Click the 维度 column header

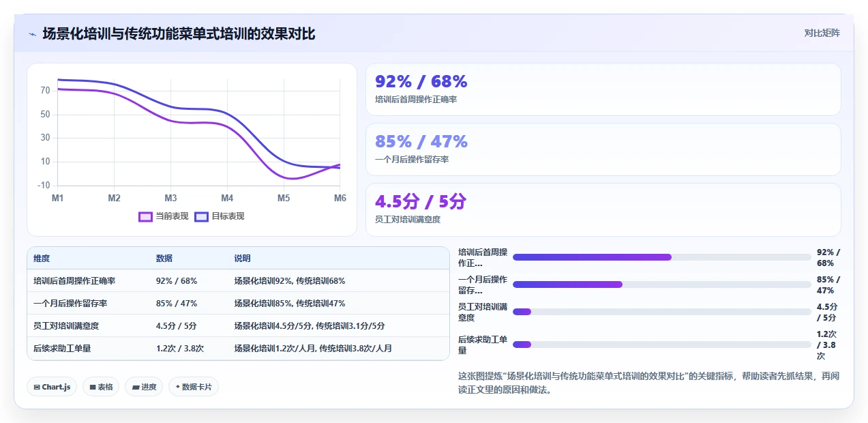pyautogui.click(x=42, y=259)
